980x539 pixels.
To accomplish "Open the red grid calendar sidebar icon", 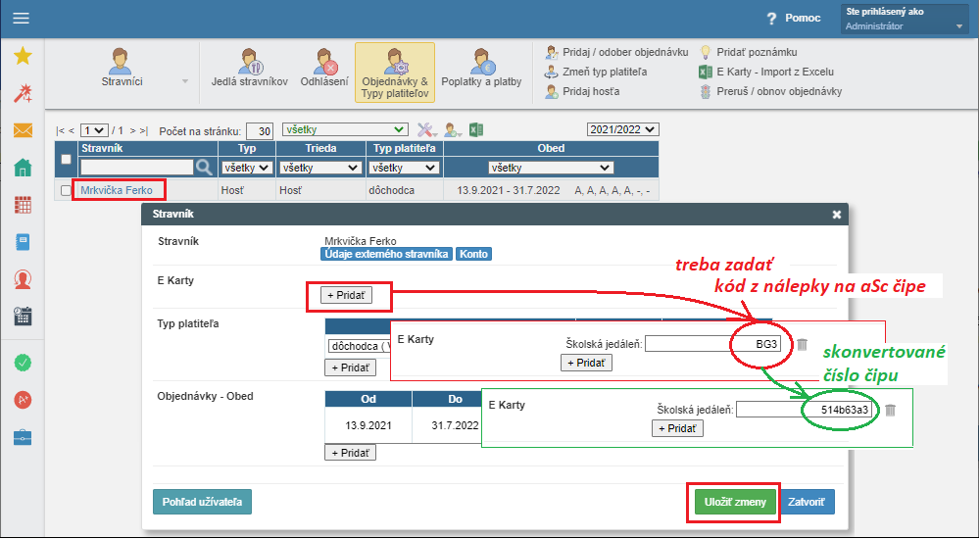I will pos(23,205).
